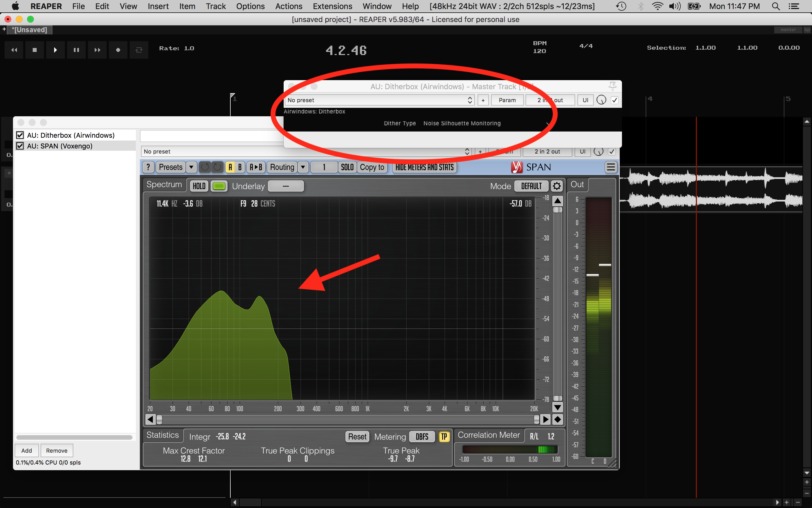
Task: Open the Options menu
Action: (250, 6)
